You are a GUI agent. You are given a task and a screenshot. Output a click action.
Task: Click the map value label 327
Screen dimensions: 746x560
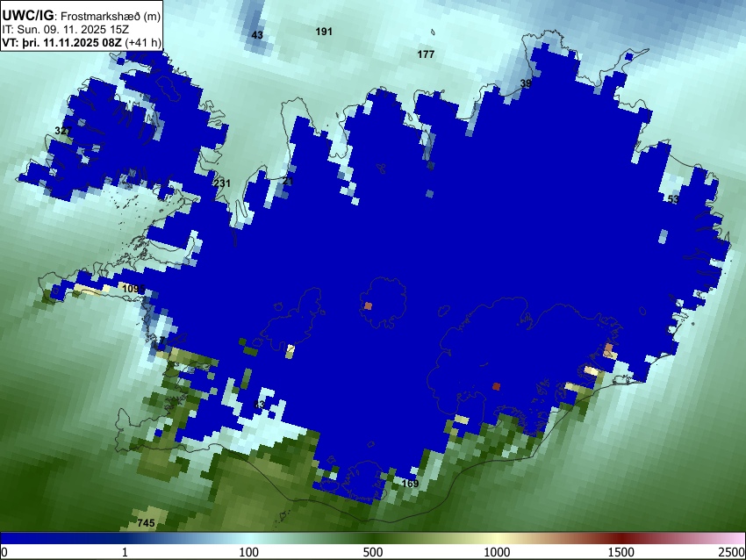[63, 131]
